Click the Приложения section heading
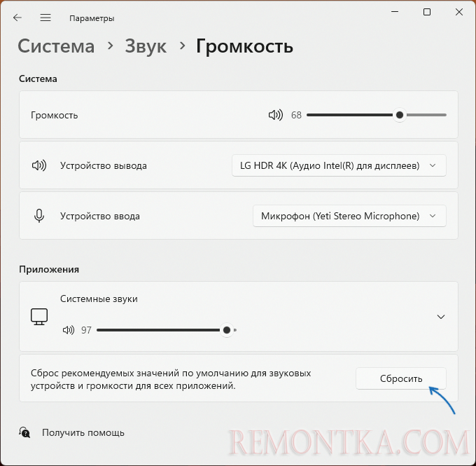 click(49, 269)
